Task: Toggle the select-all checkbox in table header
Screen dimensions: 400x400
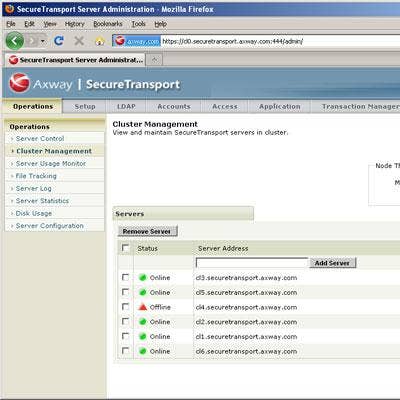Action: tap(125, 248)
